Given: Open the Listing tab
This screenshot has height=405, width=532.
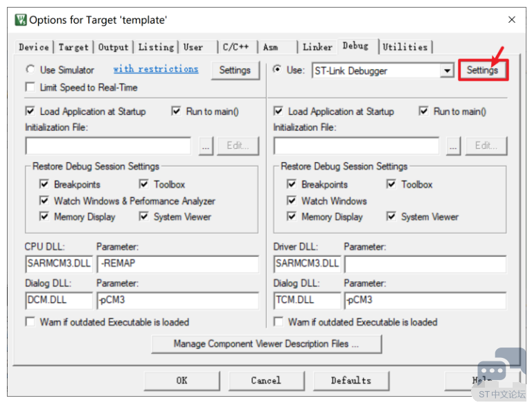Looking at the screenshot, I should [x=156, y=47].
